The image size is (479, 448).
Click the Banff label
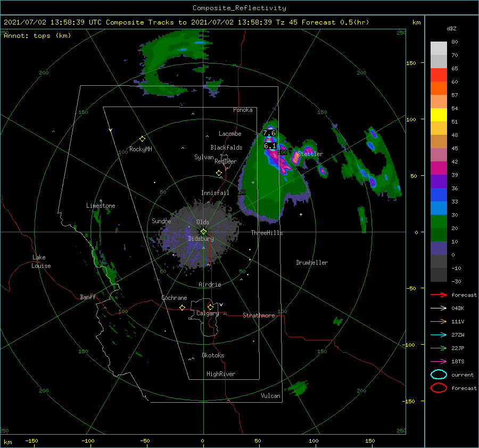88,297
